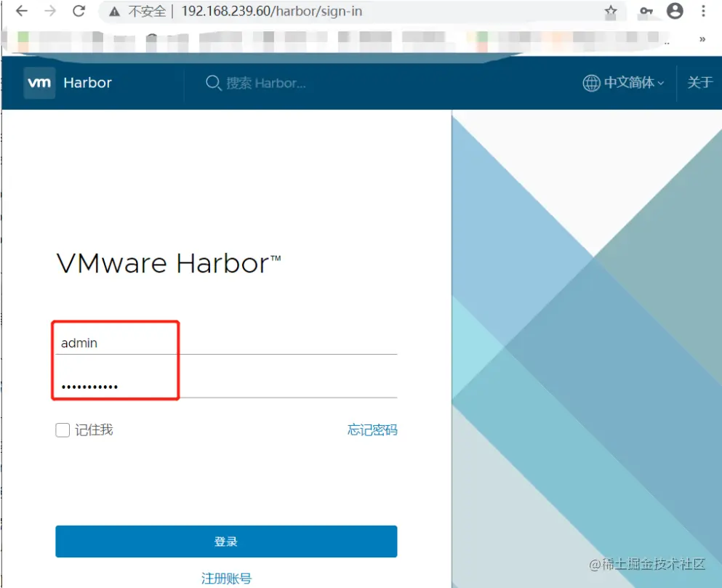Open the browser profile avatar
This screenshot has width=722, height=588.
(675, 11)
